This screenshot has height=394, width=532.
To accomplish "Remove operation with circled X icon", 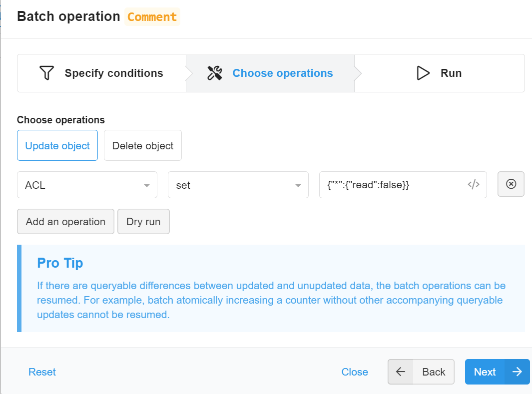I will 511,184.
